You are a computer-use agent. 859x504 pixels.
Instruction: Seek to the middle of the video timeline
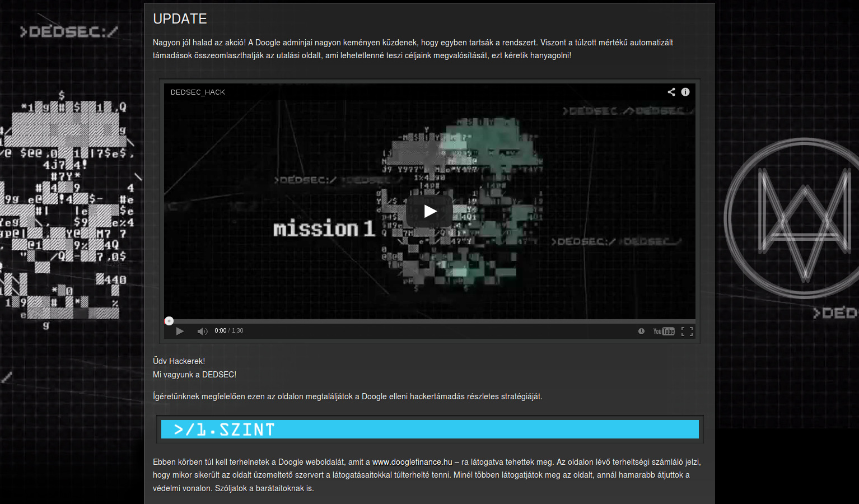tap(429, 321)
